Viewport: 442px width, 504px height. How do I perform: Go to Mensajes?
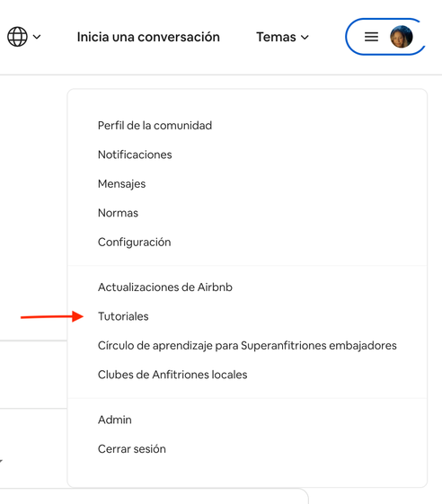[x=122, y=184]
